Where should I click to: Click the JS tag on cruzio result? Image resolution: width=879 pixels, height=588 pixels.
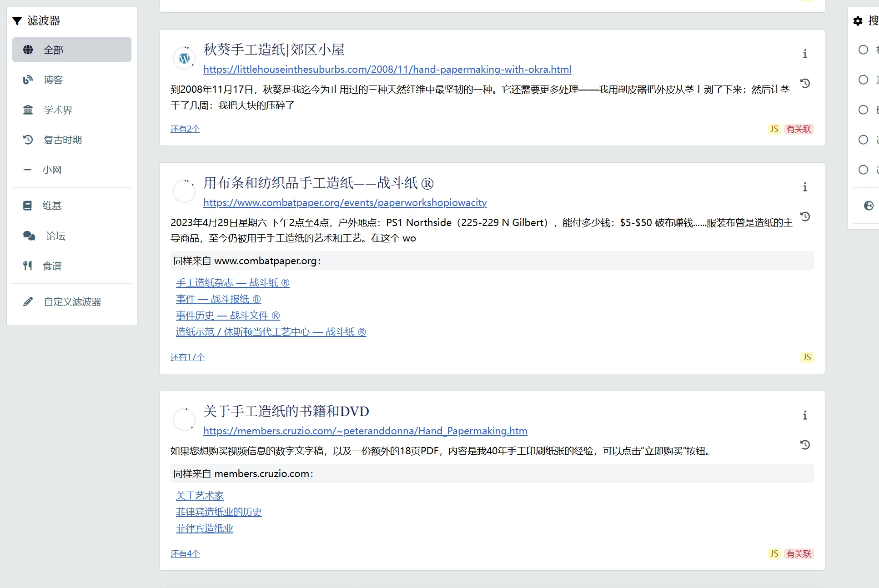point(774,553)
